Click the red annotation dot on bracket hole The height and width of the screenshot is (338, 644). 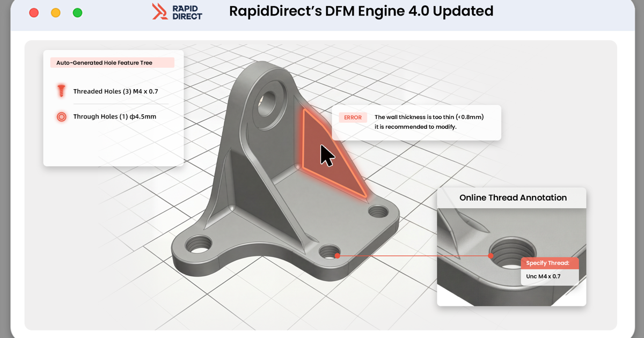(337, 256)
